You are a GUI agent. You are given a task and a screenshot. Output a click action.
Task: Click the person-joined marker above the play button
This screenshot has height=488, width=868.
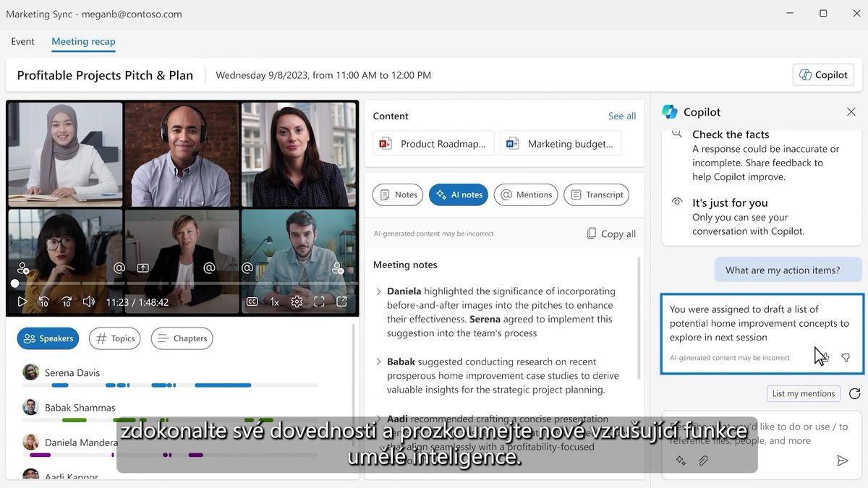tap(23, 268)
